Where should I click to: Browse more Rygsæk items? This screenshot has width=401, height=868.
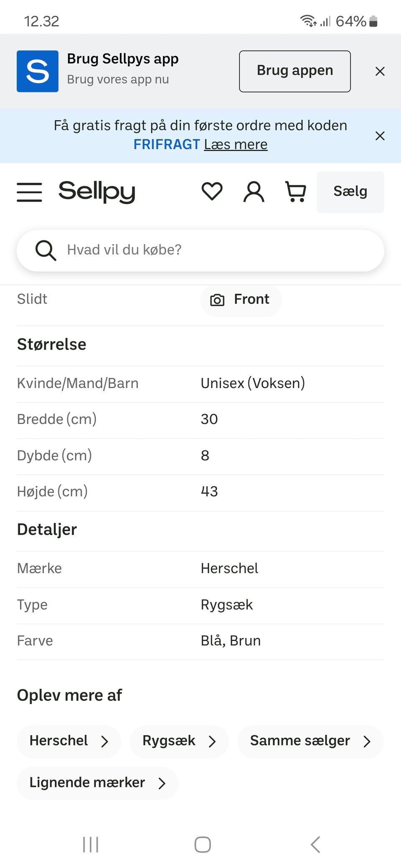coord(179,741)
